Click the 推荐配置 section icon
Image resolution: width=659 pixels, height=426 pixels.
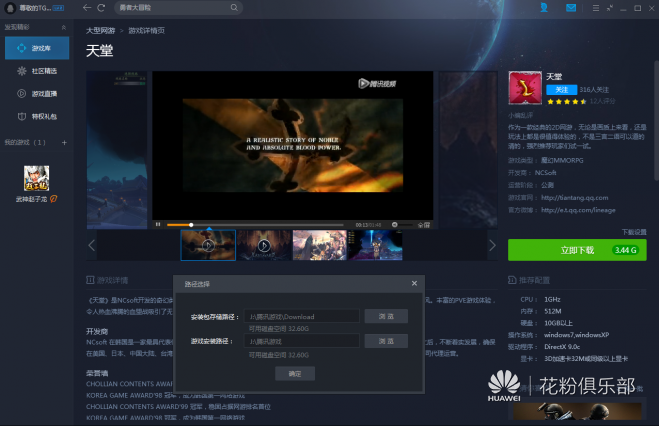(x=512, y=280)
